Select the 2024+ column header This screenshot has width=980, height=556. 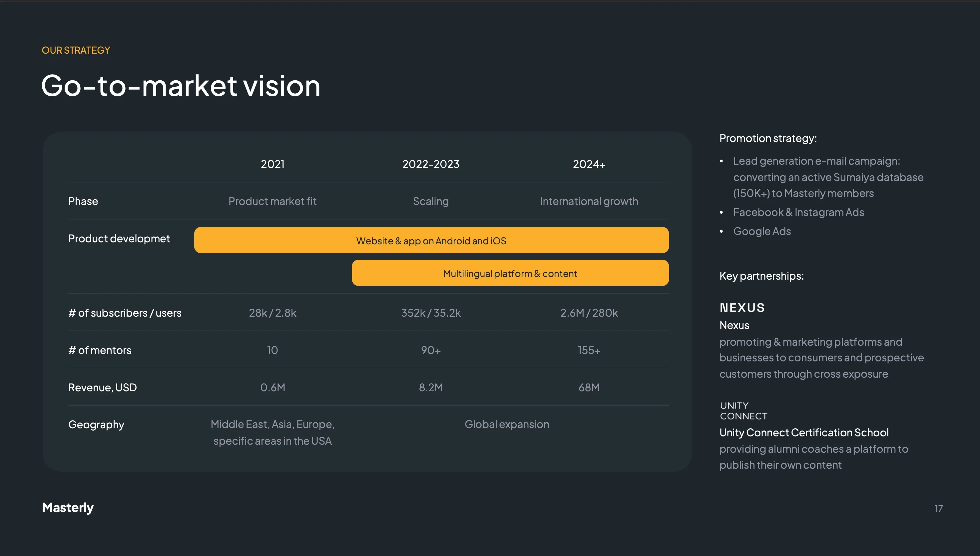pos(589,164)
